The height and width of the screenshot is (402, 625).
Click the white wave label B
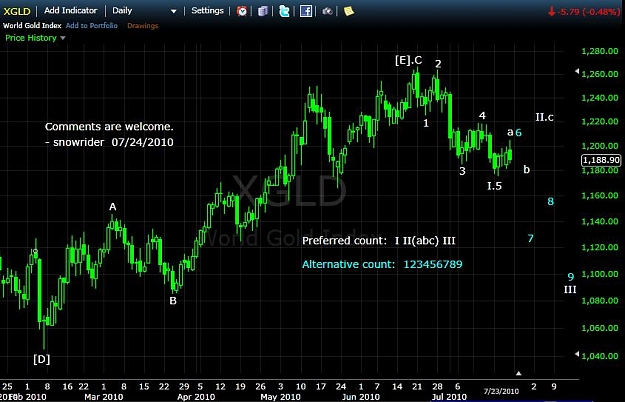pyautogui.click(x=173, y=301)
